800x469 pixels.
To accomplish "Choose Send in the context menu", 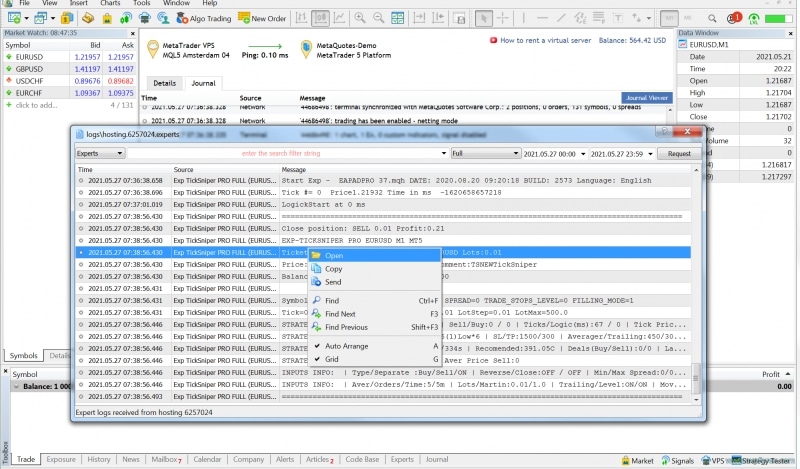I will point(374,282).
